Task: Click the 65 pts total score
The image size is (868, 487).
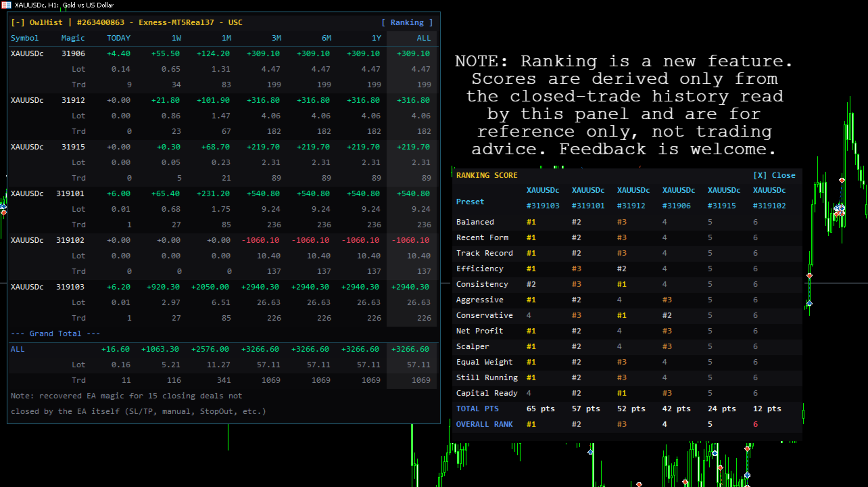Action: 541,409
